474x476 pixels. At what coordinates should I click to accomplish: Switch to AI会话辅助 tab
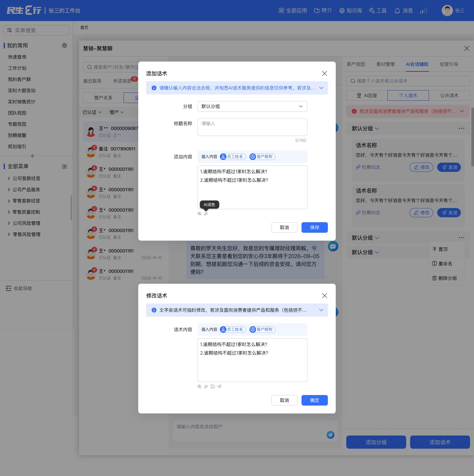(417, 64)
